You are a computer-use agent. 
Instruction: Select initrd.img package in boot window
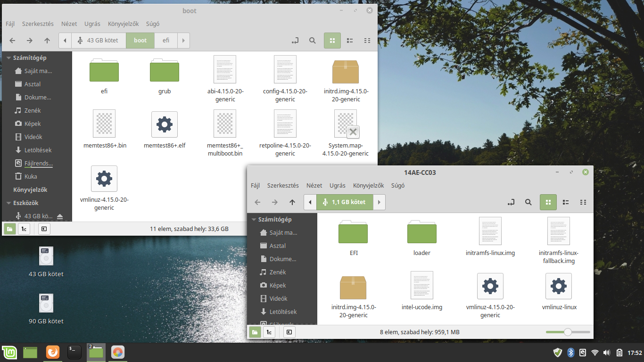[346, 79]
